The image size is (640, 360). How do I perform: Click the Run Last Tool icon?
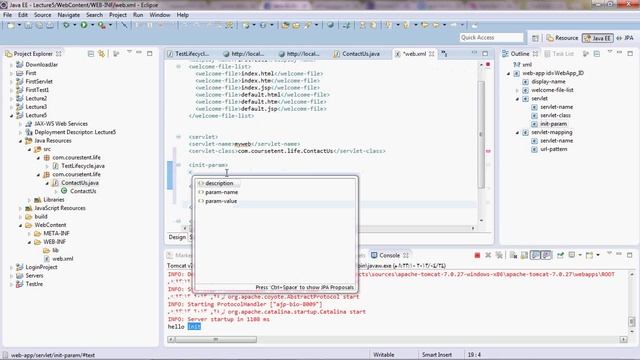(x=102, y=25)
